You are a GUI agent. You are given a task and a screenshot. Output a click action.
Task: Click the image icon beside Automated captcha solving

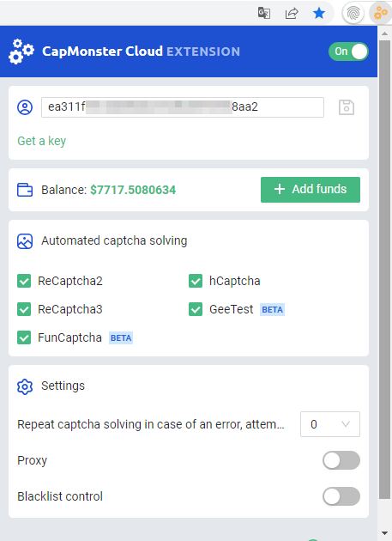click(x=25, y=241)
